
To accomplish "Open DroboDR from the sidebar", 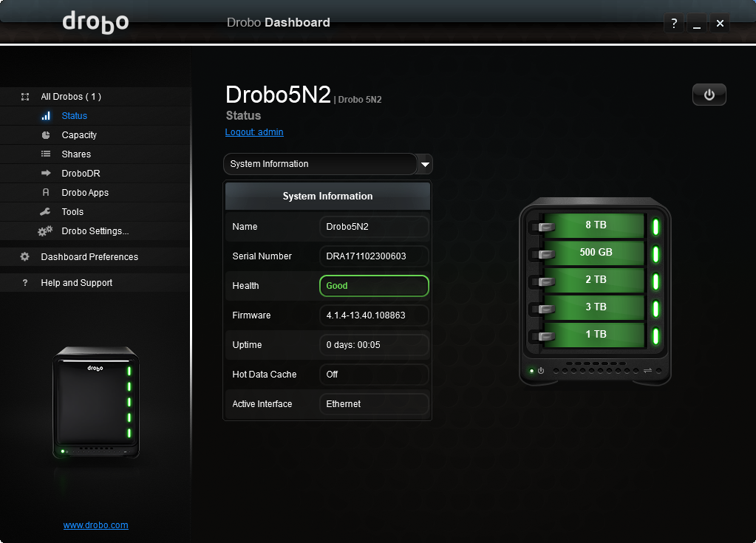I will pyautogui.click(x=81, y=173).
